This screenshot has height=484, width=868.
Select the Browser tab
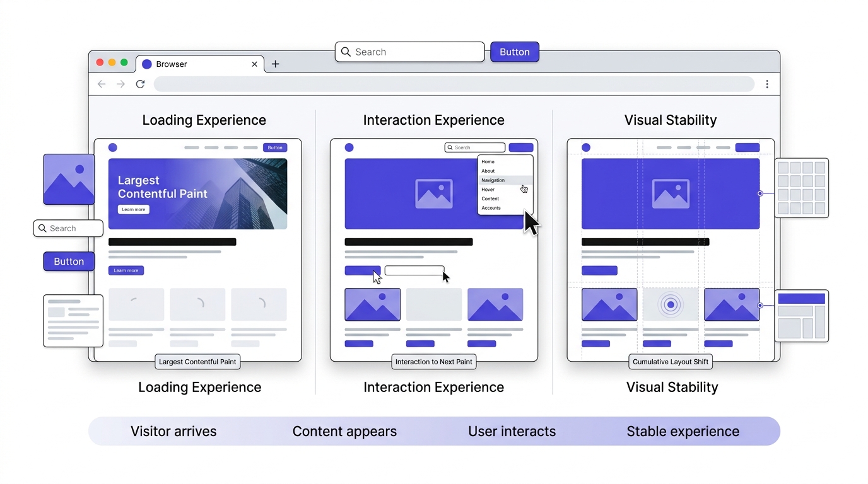coord(200,64)
